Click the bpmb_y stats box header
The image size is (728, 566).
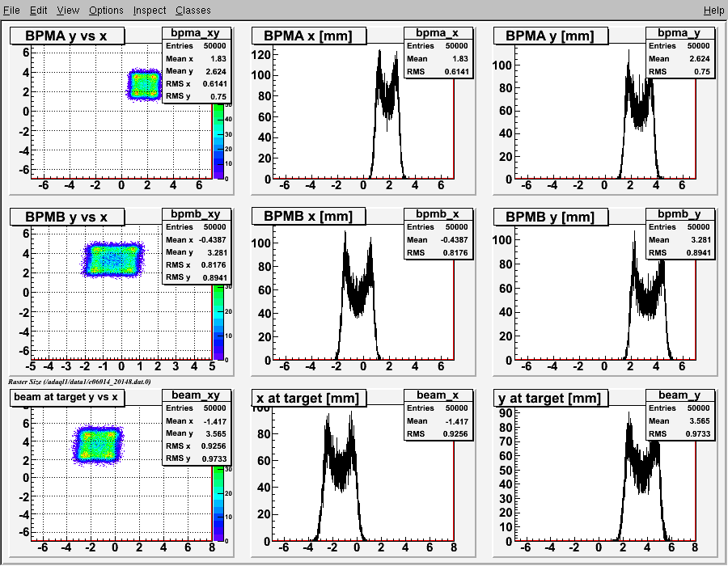point(680,214)
